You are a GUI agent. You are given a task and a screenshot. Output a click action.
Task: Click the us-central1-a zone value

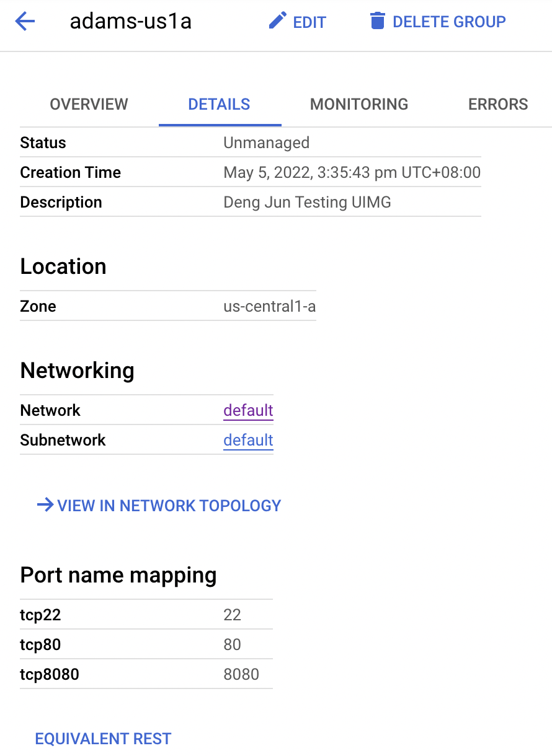click(270, 306)
